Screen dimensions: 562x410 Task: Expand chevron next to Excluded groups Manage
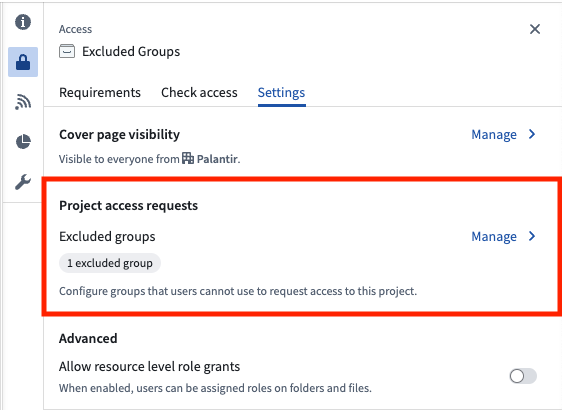532,236
